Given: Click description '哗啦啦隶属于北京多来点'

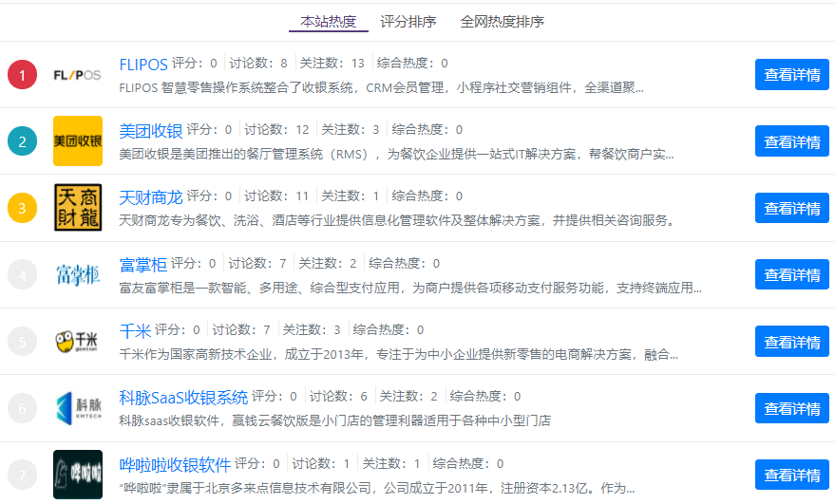Looking at the screenshot, I should [x=377, y=488].
